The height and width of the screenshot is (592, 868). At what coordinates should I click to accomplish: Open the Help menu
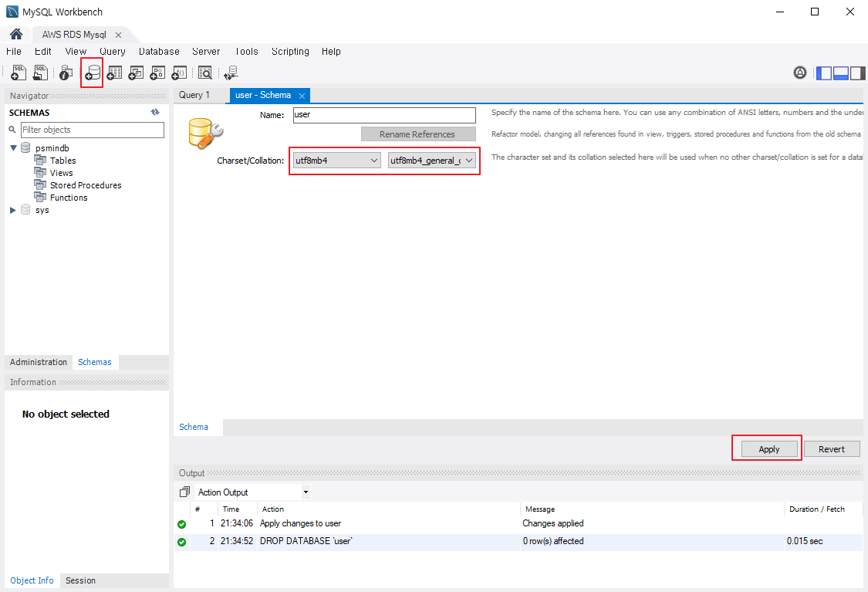tap(331, 52)
